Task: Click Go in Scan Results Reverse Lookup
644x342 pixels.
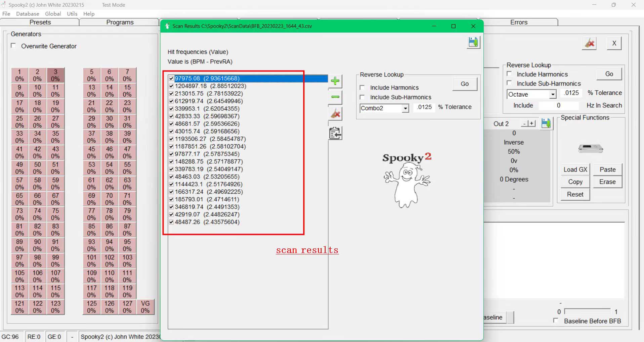Action: (x=464, y=84)
